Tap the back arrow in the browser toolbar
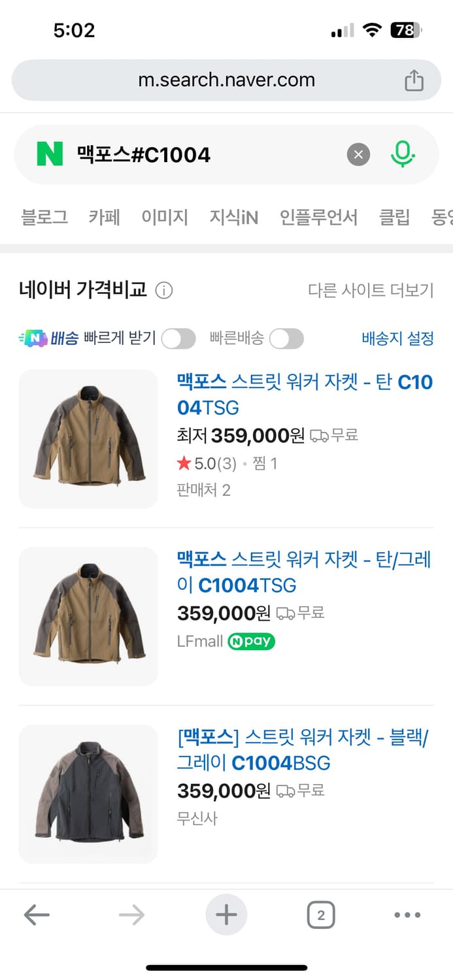 click(x=36, y=915)
